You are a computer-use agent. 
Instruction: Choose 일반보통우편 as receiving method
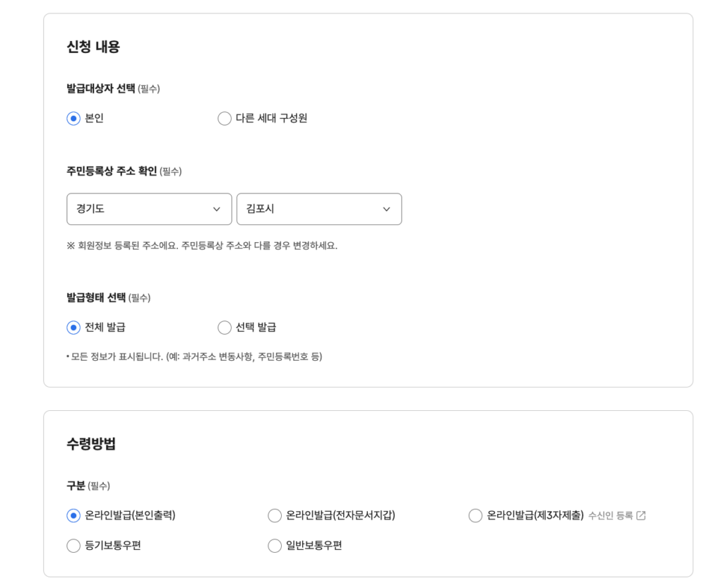tap(274, 544)
